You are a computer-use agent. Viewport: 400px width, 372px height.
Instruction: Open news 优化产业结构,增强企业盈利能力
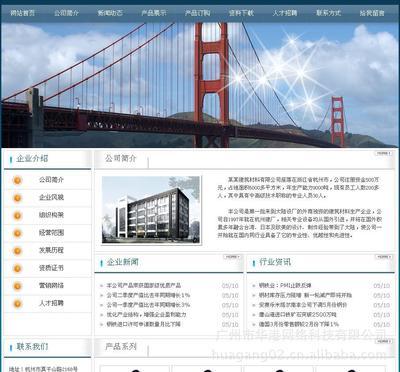pyautogui.click(x=146, y=314)
